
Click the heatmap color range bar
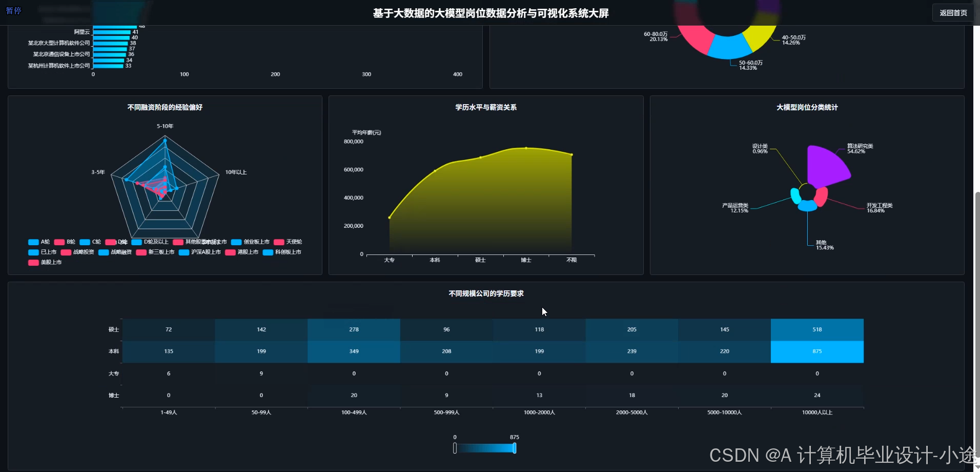click(x=484, y=448)
